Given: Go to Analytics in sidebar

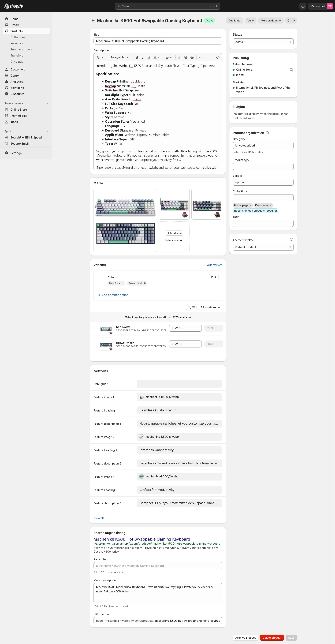Looking at the screenshot, I should (x=17, y=81).
